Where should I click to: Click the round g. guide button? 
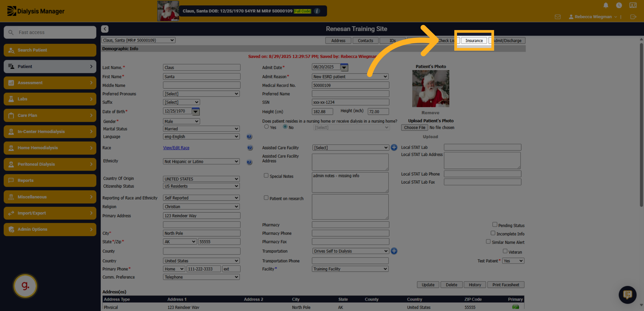pos(25,286)
